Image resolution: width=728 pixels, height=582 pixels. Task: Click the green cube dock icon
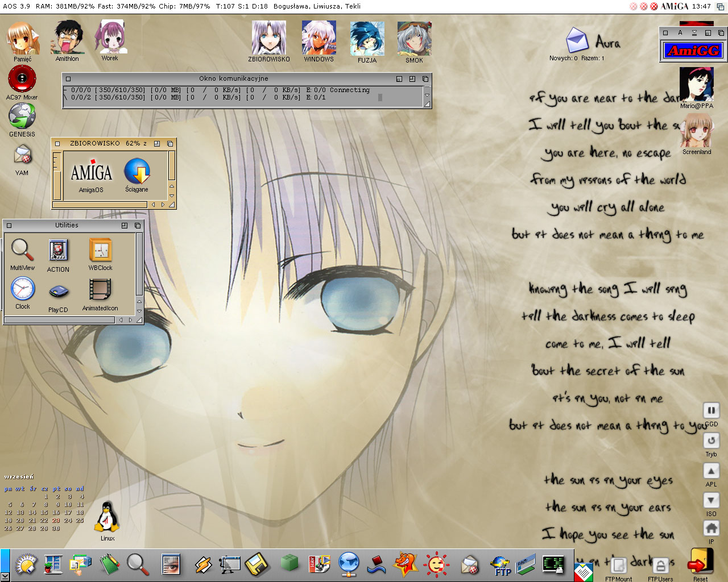pyautogui.click(x=289, y=563)
